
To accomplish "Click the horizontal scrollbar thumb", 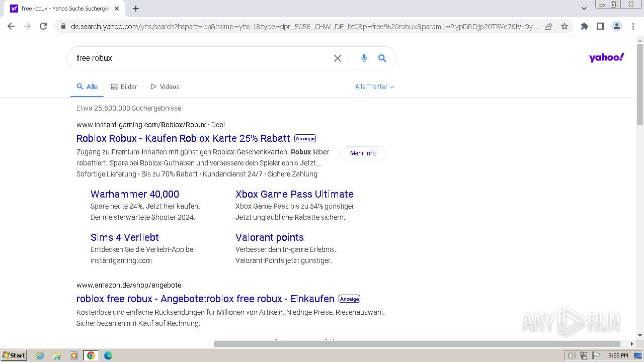I will pos(417,344).
